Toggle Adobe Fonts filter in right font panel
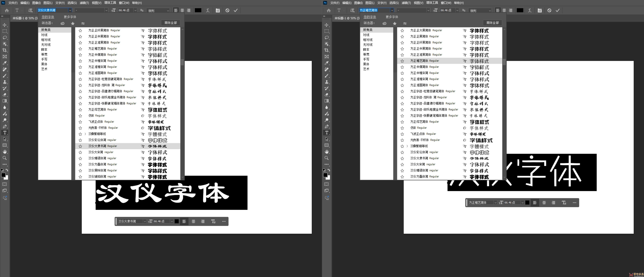 click(385, 23)
